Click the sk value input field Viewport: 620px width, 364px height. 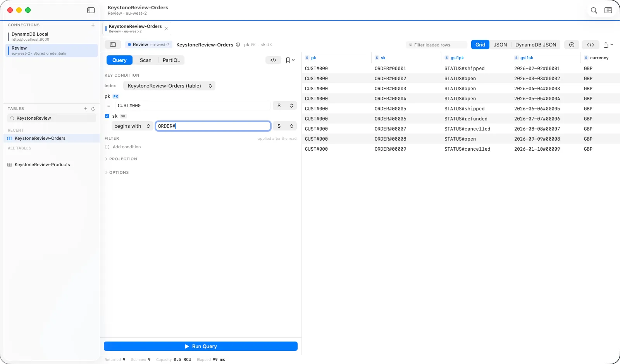tap(213, 126)
